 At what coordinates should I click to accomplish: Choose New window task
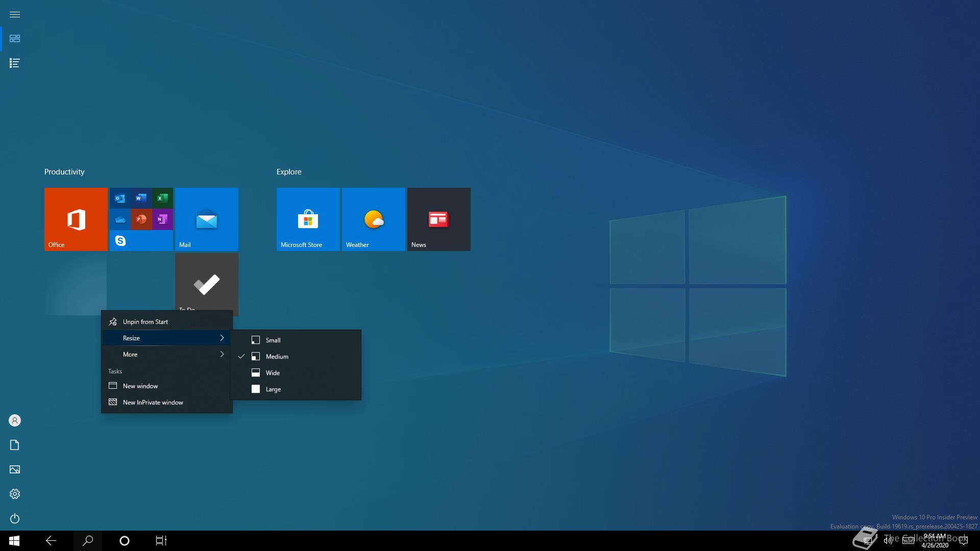tap(167, 386)
